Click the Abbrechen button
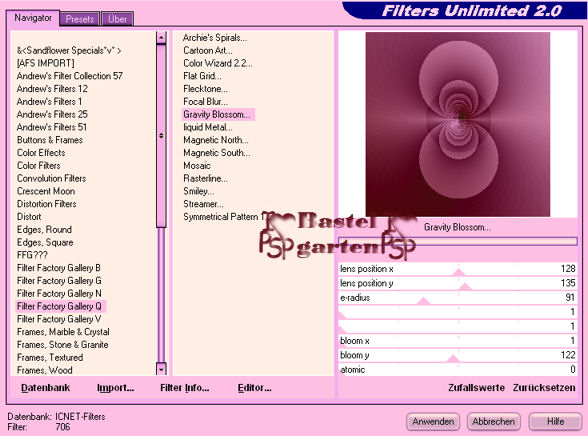This screenshot has width=588, height=436. point(494,422)
